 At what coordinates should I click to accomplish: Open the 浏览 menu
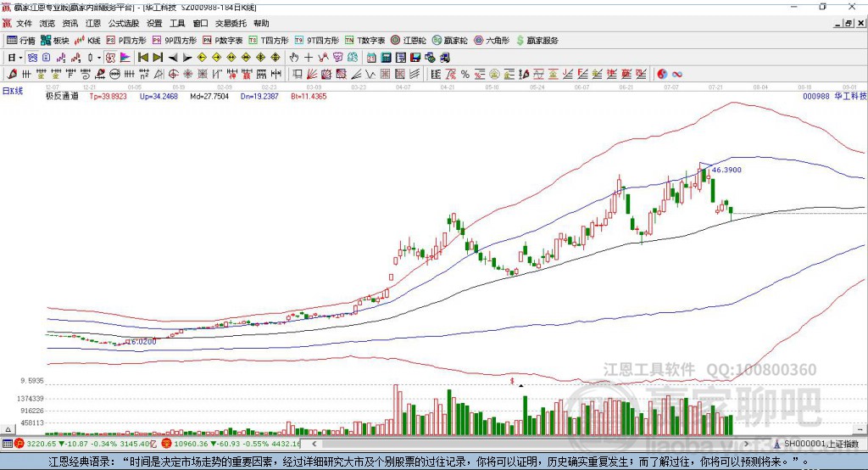pyautogui.click(x=47, y=23)
